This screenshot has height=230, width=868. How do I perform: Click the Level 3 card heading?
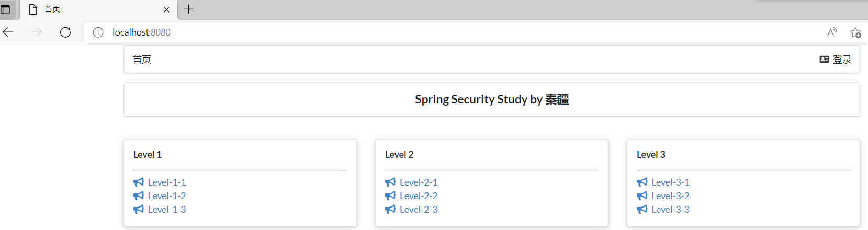pos(651,155)
